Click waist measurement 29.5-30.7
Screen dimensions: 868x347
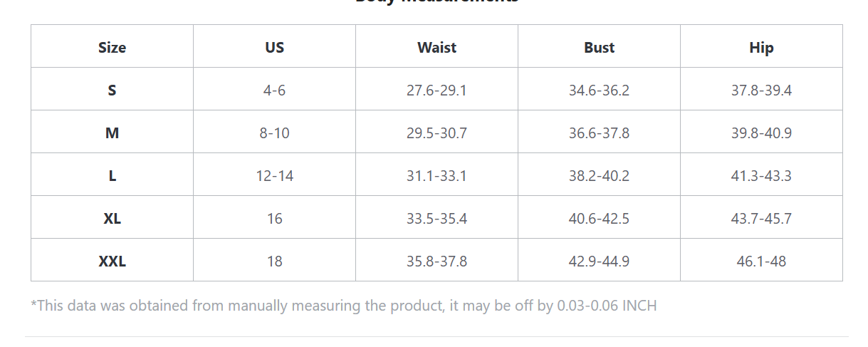point(436,133)
